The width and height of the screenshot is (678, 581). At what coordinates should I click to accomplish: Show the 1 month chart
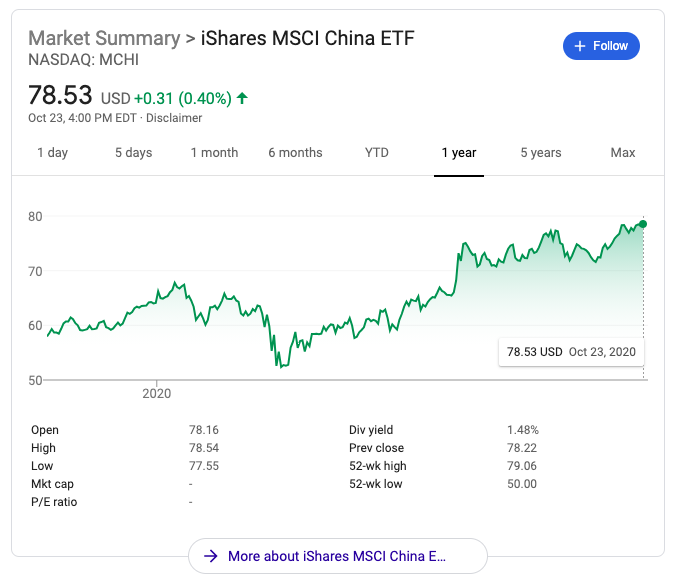click(215, 153)
